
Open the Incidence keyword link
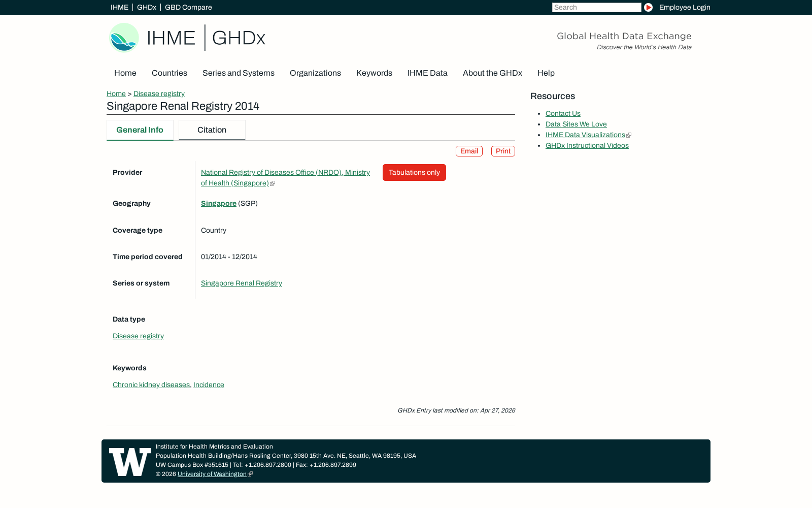click(209, 385)
